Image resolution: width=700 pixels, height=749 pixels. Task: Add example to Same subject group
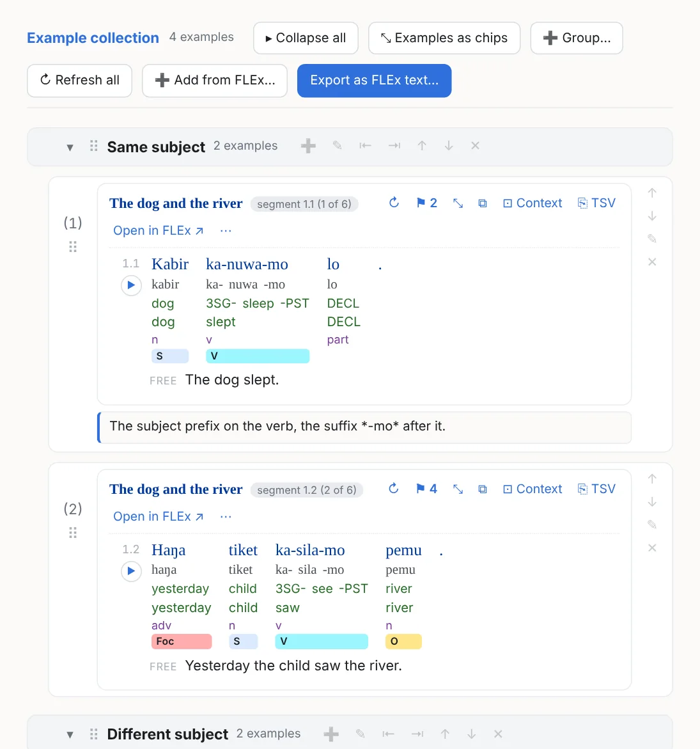308,146
